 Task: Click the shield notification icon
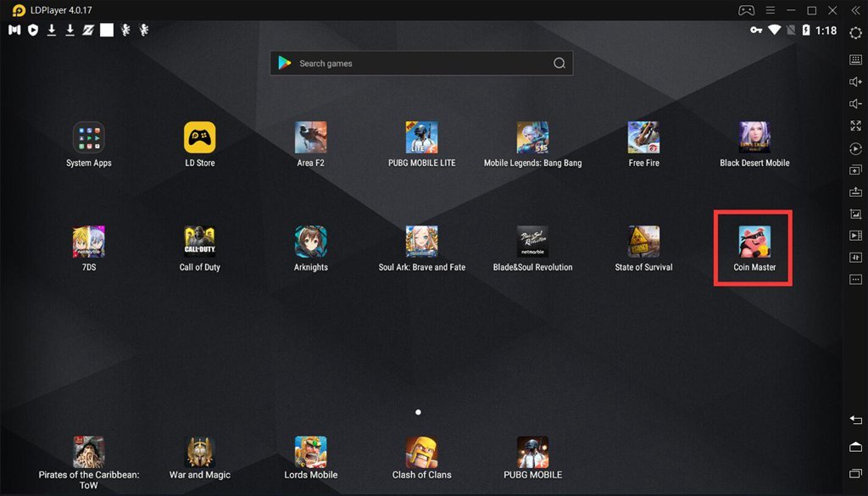pyautogui.click(x=33, y=30)
